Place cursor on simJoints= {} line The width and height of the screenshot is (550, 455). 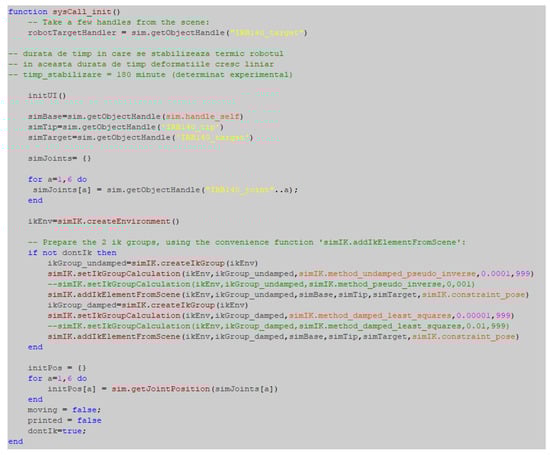click(60, 159)
